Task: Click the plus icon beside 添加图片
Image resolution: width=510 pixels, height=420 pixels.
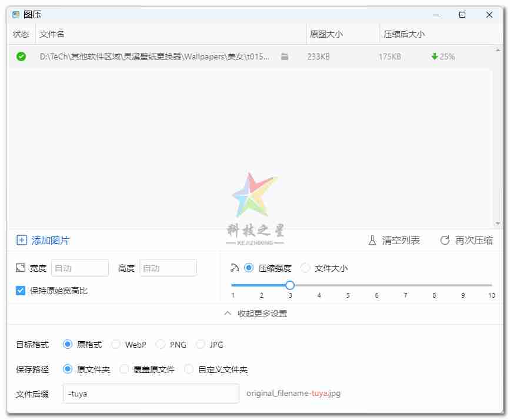Action: point(21,240)
